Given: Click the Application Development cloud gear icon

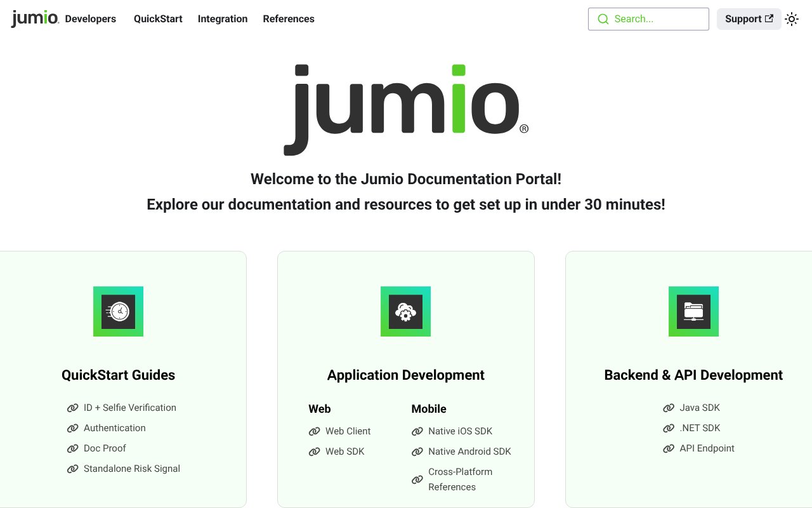Looking at the screenshot, I should pyautogui.click(x=405, y=311).
